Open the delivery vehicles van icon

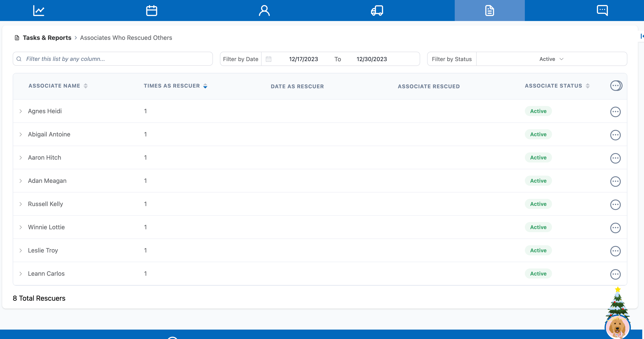pyautogui.click(x=377, y=11)
